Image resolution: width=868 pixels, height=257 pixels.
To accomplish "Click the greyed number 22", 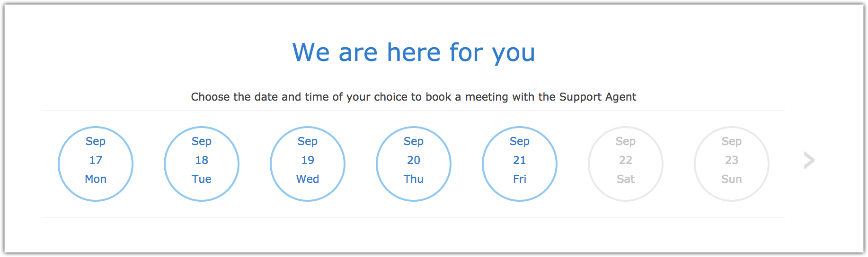I will pos(626,160).
